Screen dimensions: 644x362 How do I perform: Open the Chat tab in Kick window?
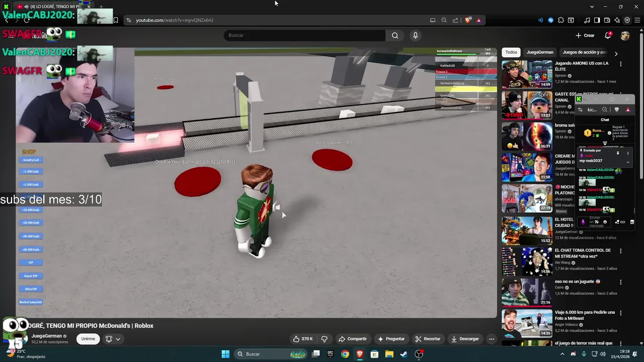pos(605,120)
